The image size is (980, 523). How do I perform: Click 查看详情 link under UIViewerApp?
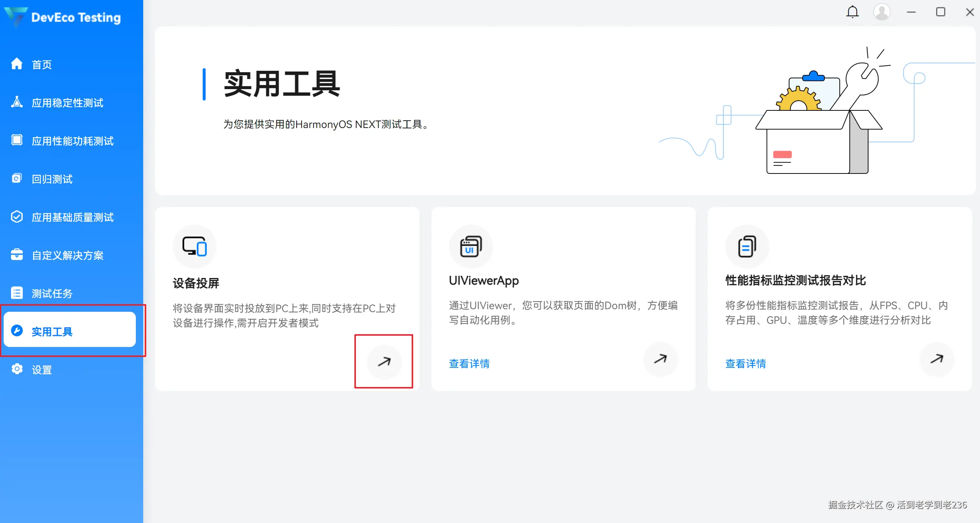tap(469, 364)
